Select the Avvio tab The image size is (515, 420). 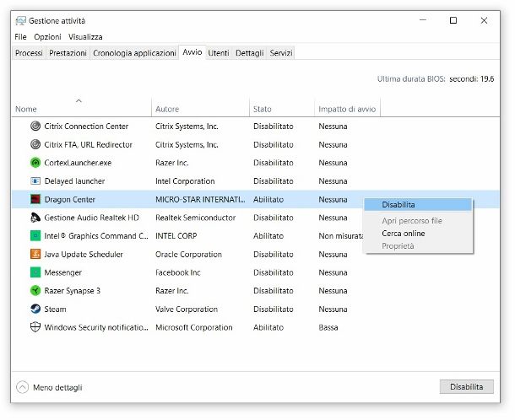[192, 52]
